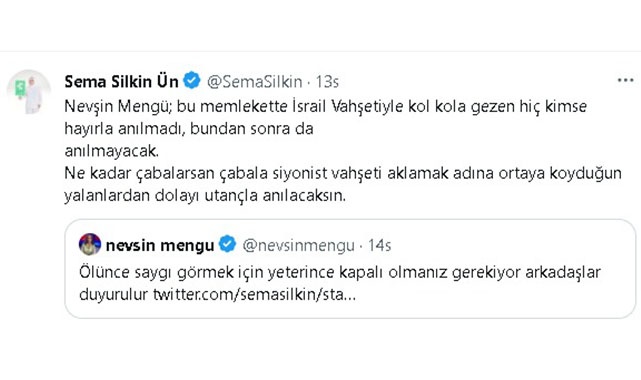The width and height of the screenshot is (641, 380).
Task: Click the Sema Silkin Ün display name
Action: click(x=121, y=81)
